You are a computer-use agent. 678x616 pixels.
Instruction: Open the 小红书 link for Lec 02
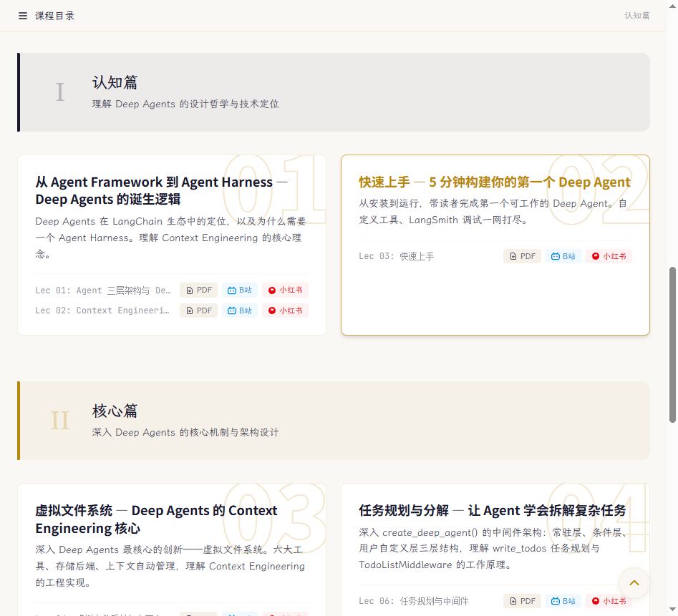pyautogui.click(x=285, y=311)
